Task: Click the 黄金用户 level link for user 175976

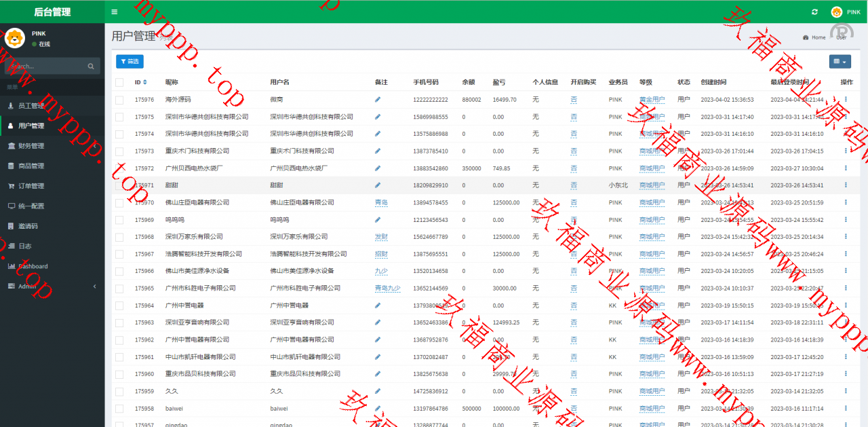Action: click(x=652, y=100)
